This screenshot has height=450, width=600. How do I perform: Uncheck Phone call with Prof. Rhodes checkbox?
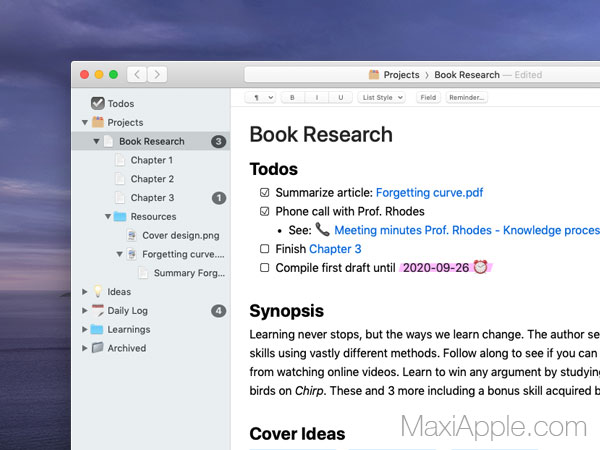point(264,211)
